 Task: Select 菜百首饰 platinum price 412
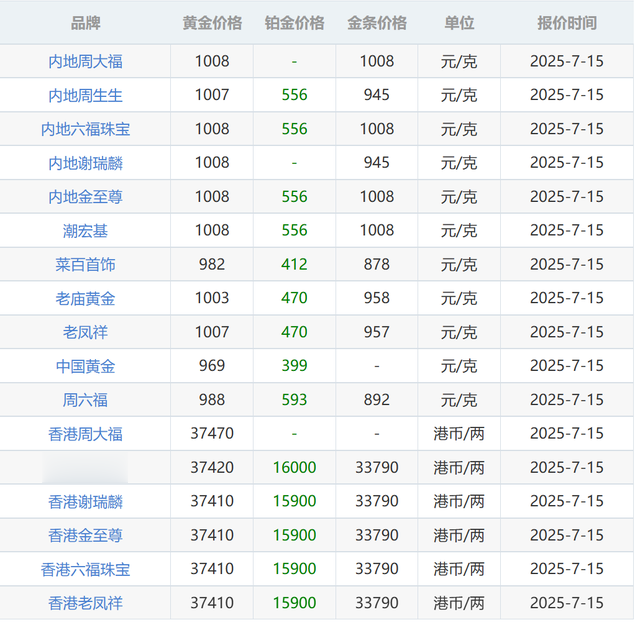[x=294, y=264]
